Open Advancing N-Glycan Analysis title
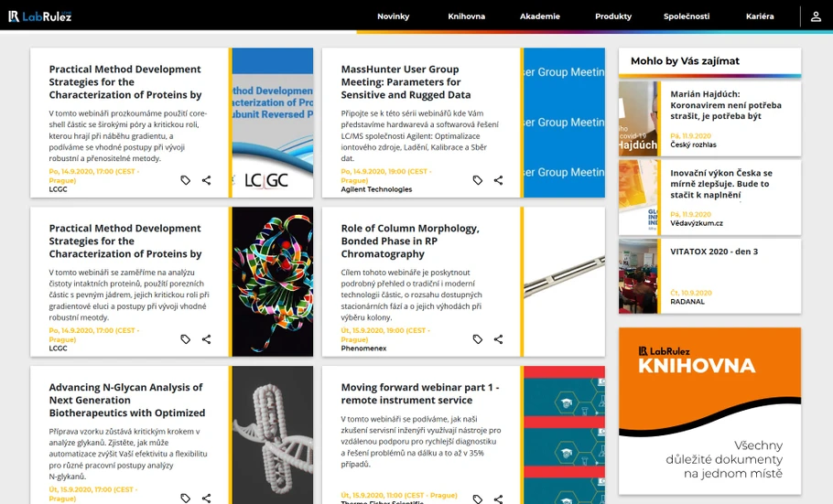The image size is (833, 504). coord(127,400)
